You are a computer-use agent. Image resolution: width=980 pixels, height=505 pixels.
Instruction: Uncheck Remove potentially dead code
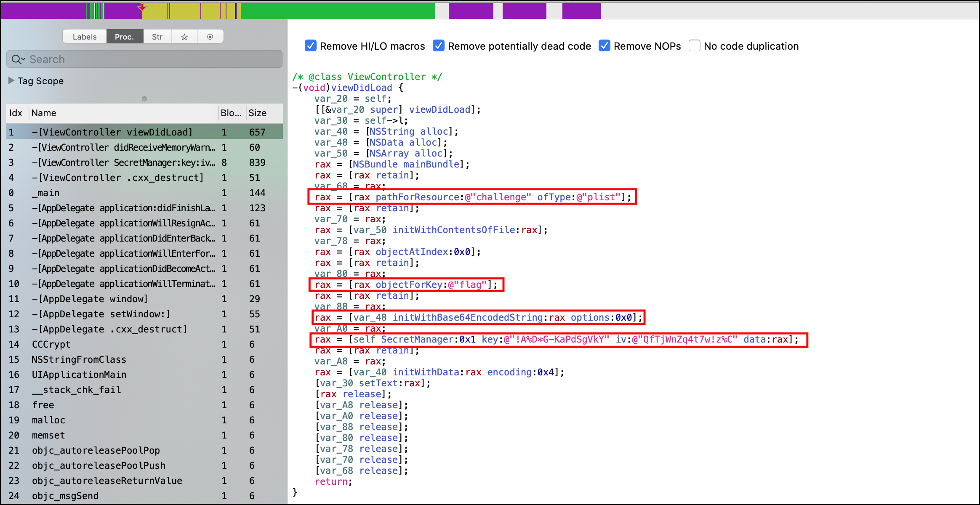pos(438,45)
